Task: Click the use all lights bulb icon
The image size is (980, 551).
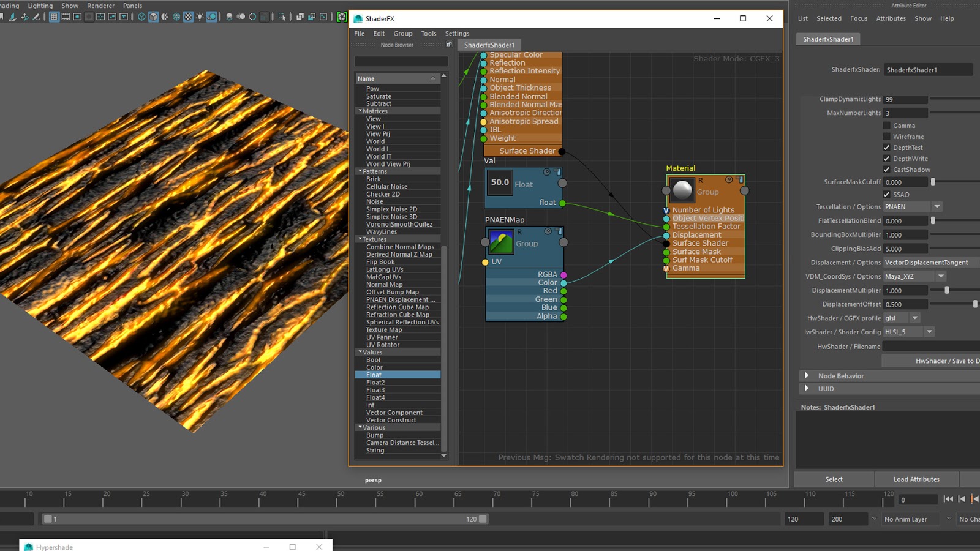Action: pos(200,17)
